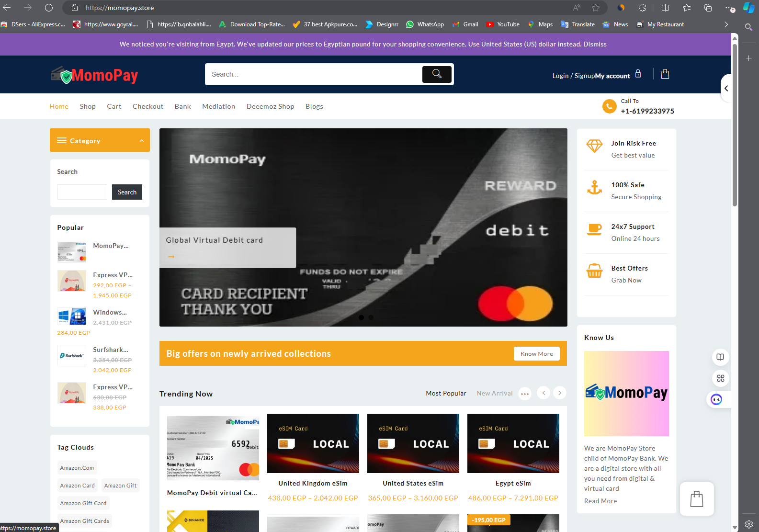
Task: Open collections icon in toolbar
Action: pos(708,8)
